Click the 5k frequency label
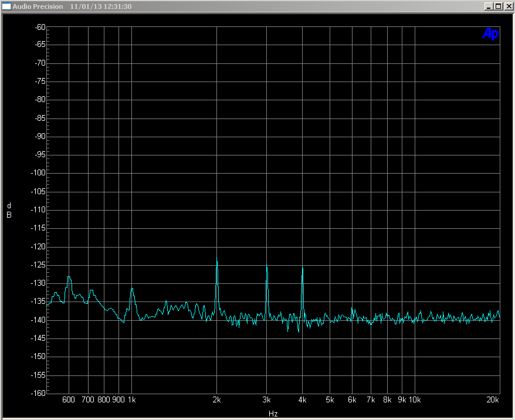The height and width of the screenshot is (420, 515). [330, 399]
